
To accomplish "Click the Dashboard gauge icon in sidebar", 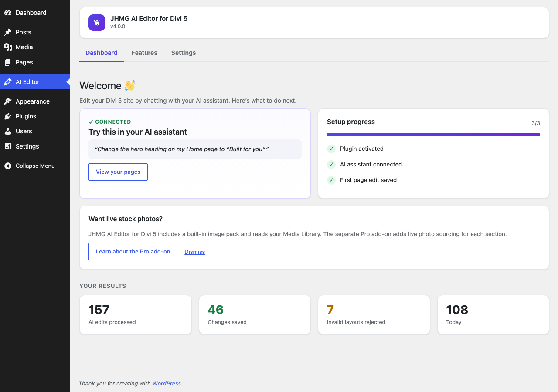I will (8, 13).
